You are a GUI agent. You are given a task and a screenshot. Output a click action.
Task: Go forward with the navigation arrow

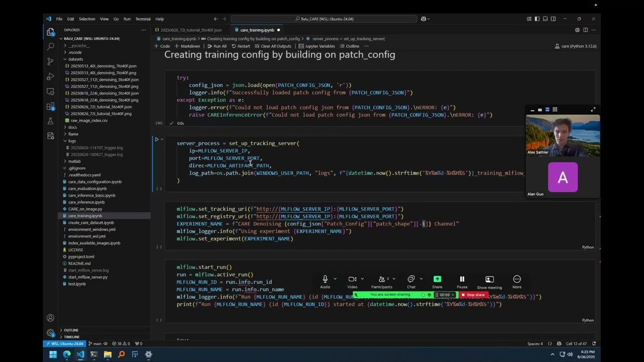coord(224,19)
